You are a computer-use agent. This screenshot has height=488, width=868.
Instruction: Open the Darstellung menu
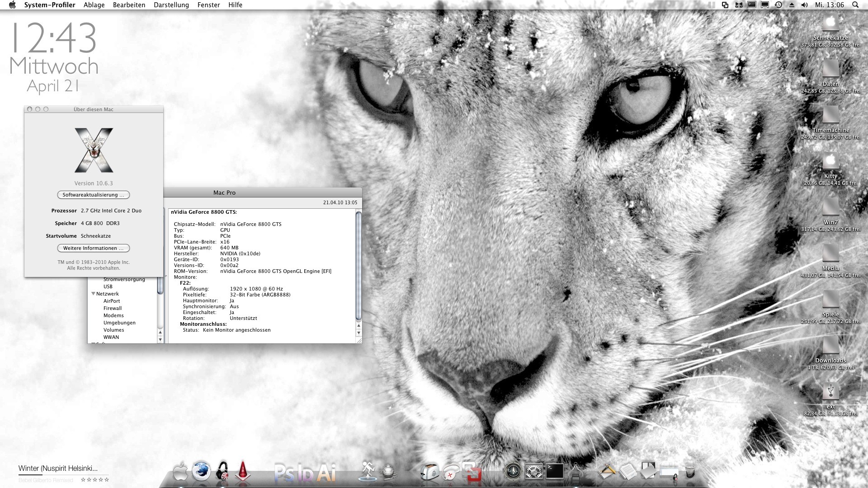tap(171, 5)
